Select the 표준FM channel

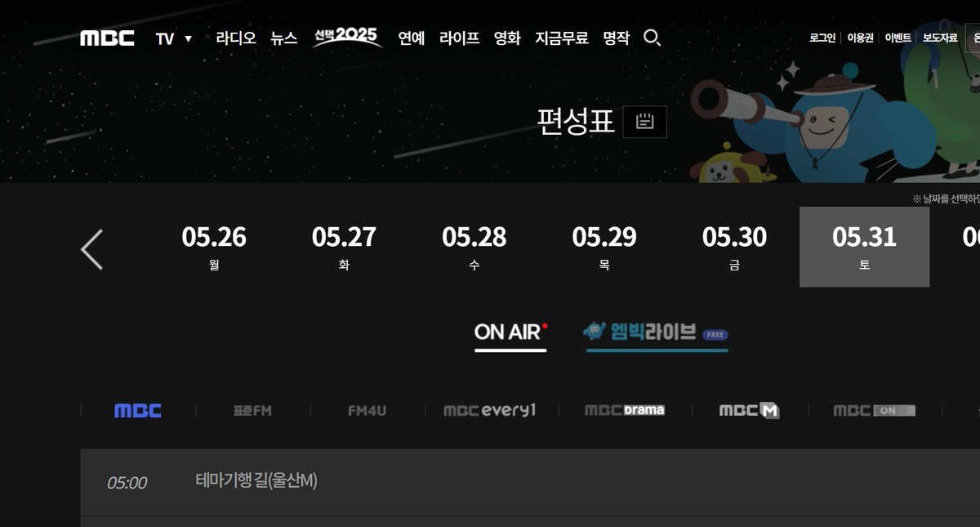tap(252, 410)
